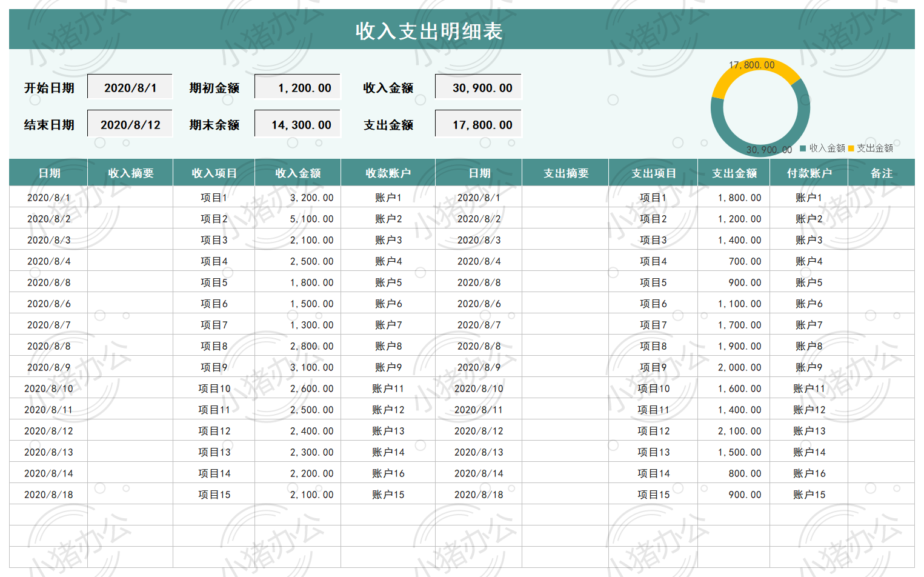Select the 收入项目 column header
The image size is (924, 577).
coord(214,173)
